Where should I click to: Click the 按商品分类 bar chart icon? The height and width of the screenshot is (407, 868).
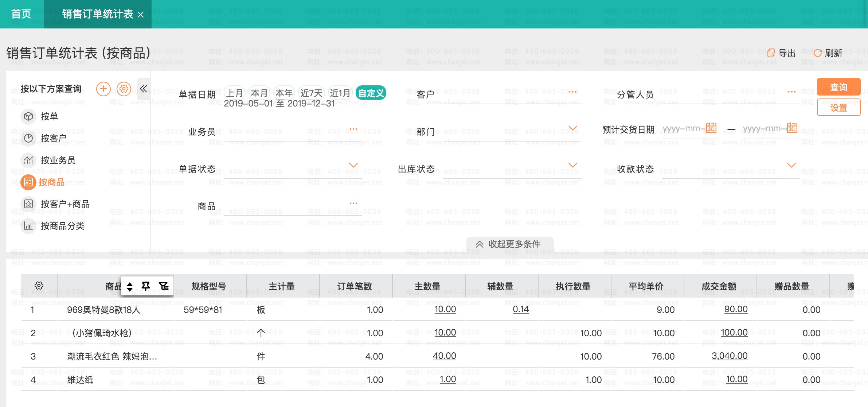click(28, 226)
